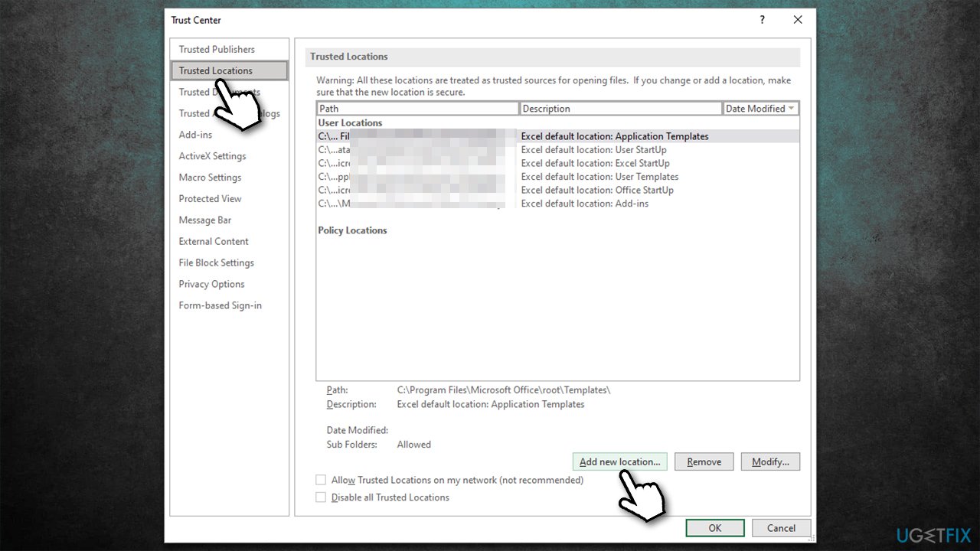Modify the selected trusted location

770,461
